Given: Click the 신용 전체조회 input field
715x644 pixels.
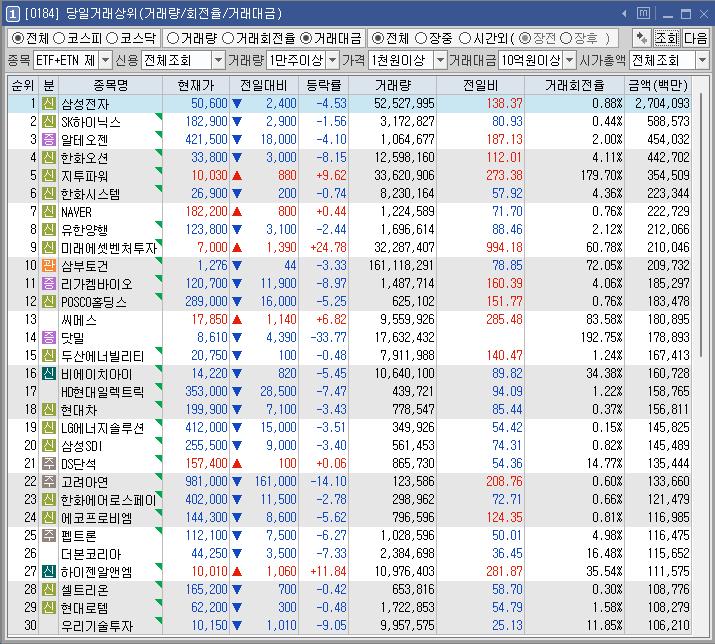Looking at the screenshot, I should (x=177, y=60).
